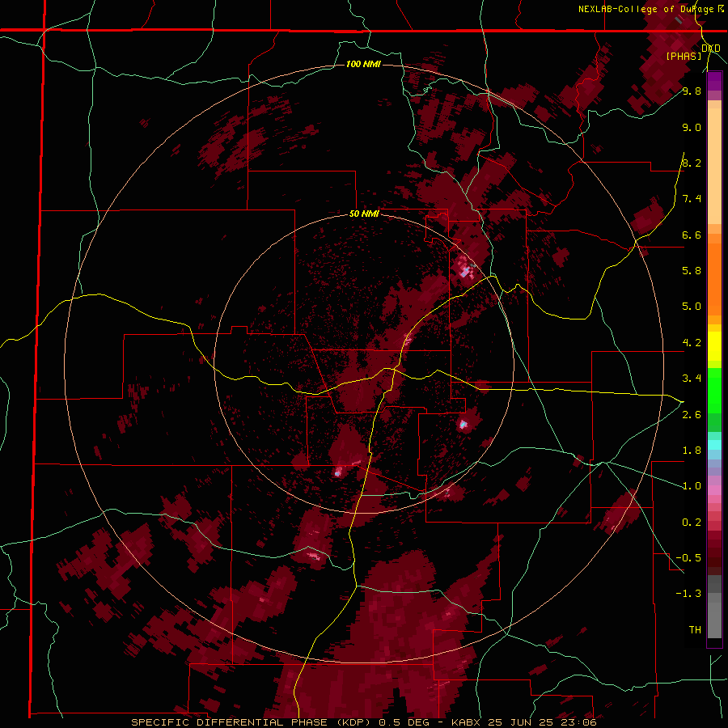Click the 3.4 value on the color scale
The image size is (728, 728).
point(692,379)
